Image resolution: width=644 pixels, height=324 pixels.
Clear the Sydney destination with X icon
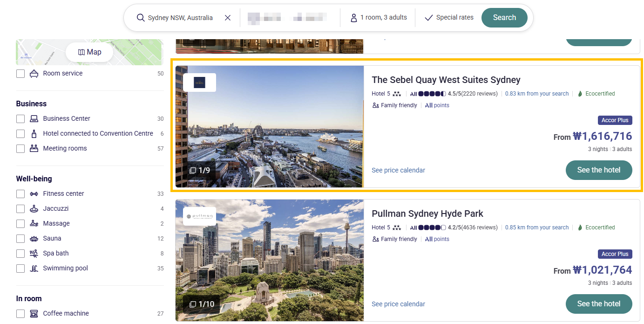pyautogui.click(x=228, y=18)
